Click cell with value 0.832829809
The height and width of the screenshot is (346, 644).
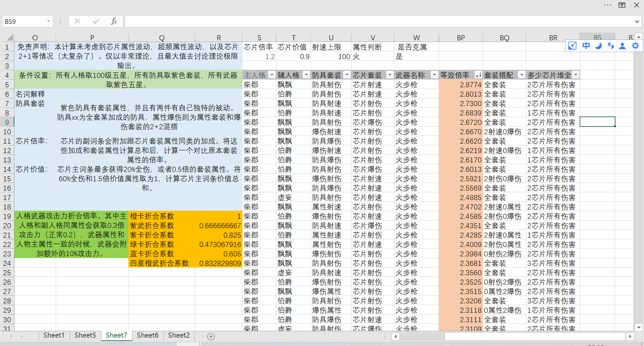coord(219,263)
